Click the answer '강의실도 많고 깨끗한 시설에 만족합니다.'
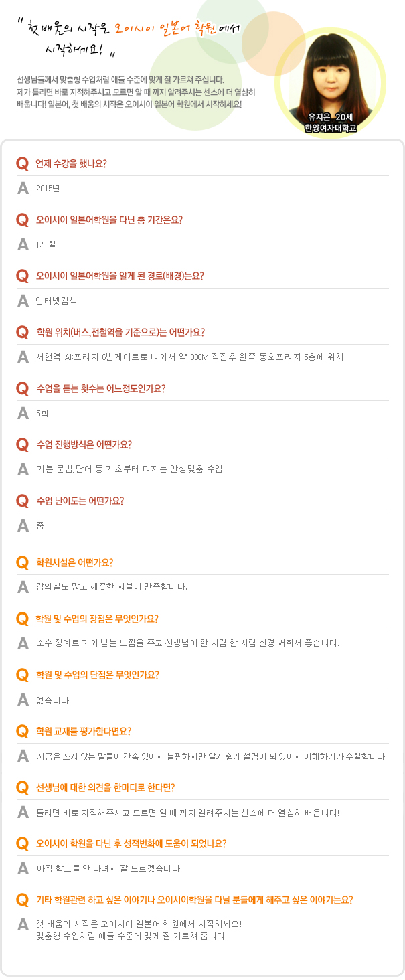405x980 pixels. tap(112, 587)
